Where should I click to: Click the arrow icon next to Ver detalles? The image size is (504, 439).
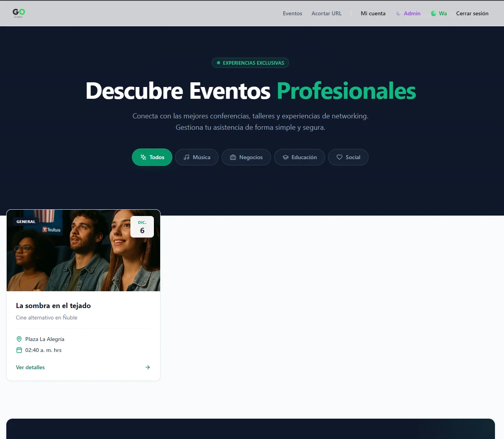148,367
